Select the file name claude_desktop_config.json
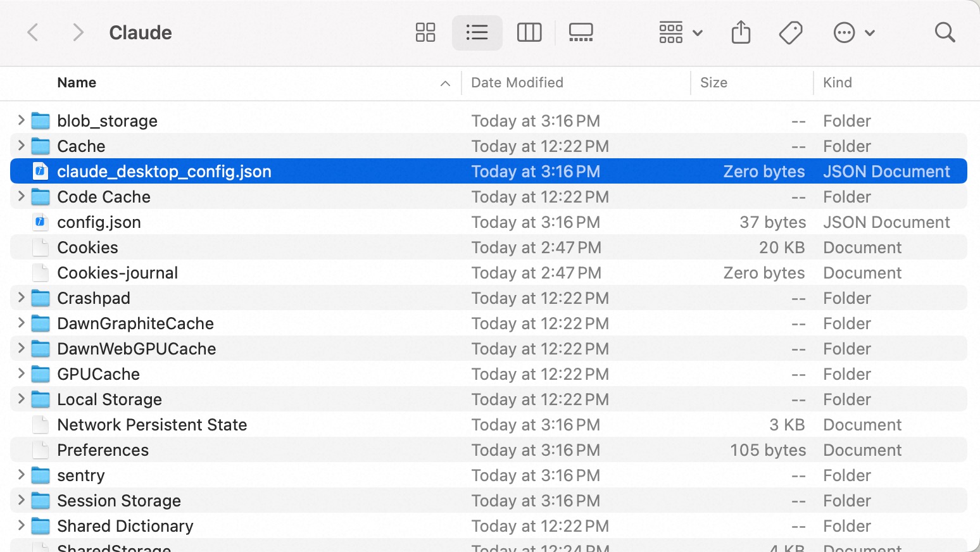This screenshot has height=552, width=980. (x=164, y=172)
